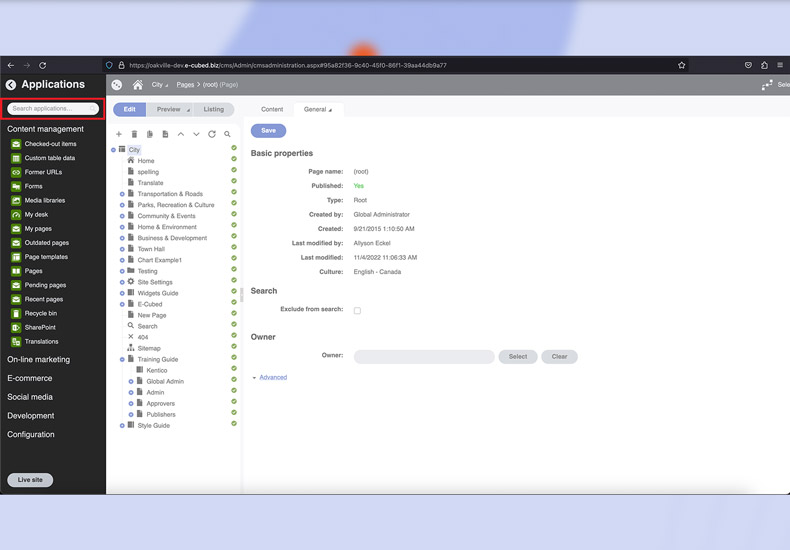Screen dimensions: 790x550
Task: Switch to the Content tab
Action: coord(272,109)
